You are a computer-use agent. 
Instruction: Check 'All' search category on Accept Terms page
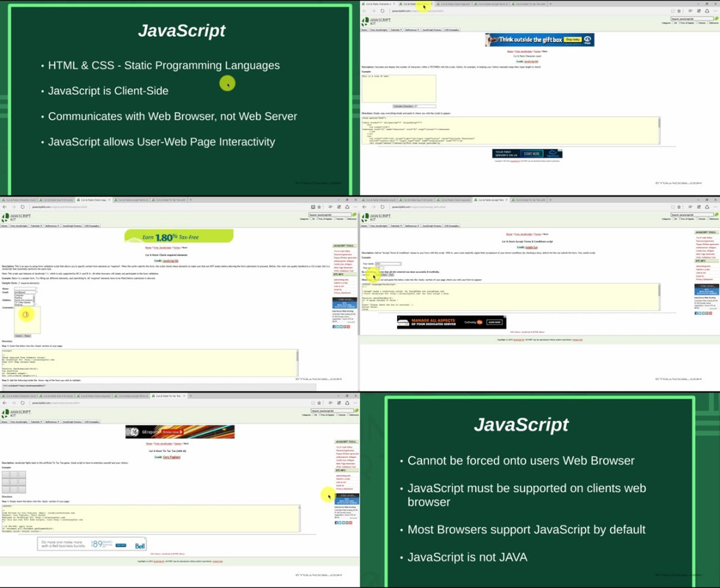coord(673,219)
